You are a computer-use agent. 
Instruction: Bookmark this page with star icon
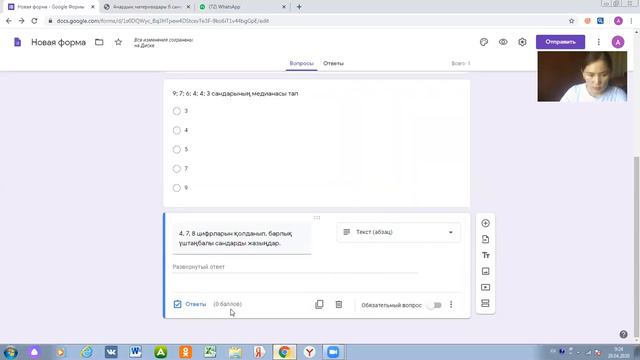[571, 21]
